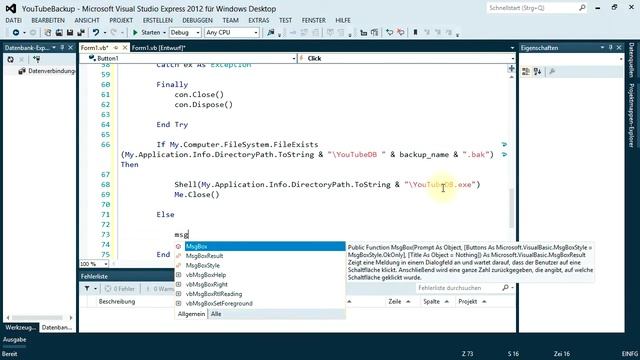Switch to Form1.vb [Entwurf] tab
Screen dimensions: 640x360
coord(158,48)
